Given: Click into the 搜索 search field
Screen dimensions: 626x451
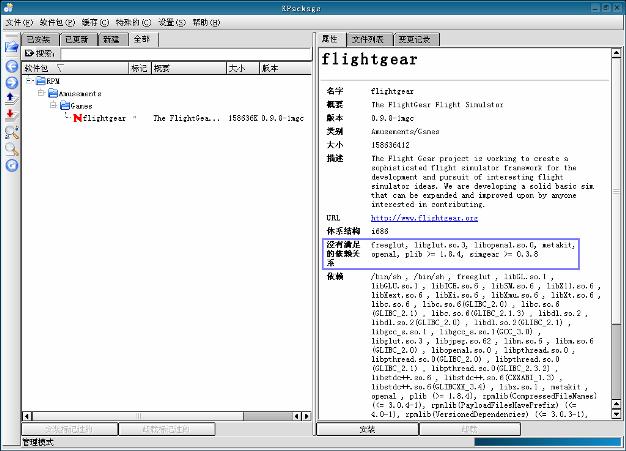Looking at the screenshot, I should (x=185, y=53).
